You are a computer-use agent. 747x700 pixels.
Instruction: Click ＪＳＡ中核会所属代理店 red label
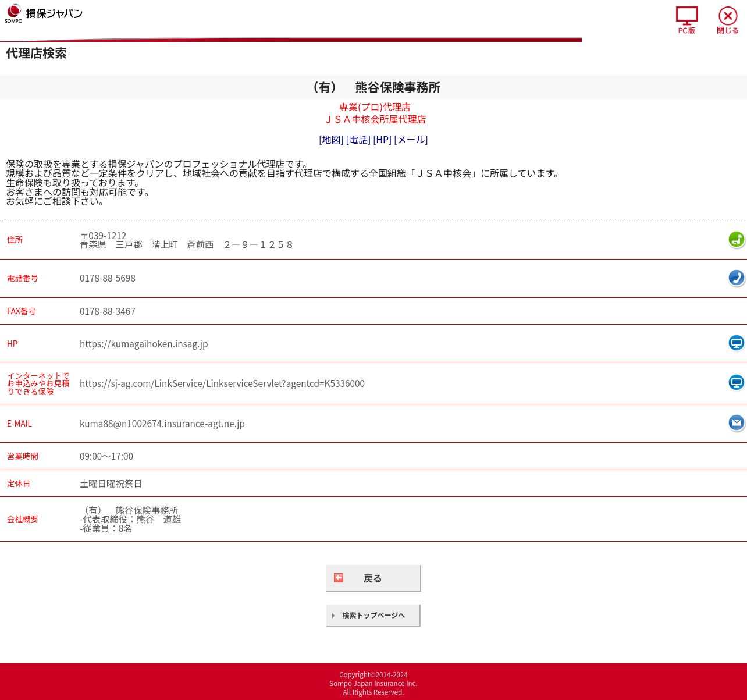(375, 119)
